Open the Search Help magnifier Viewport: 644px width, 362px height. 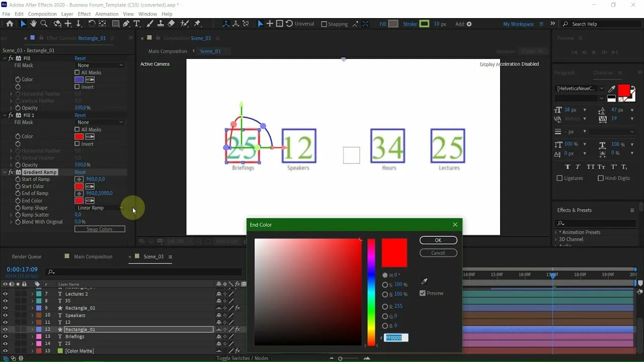(x=566, y=24)
